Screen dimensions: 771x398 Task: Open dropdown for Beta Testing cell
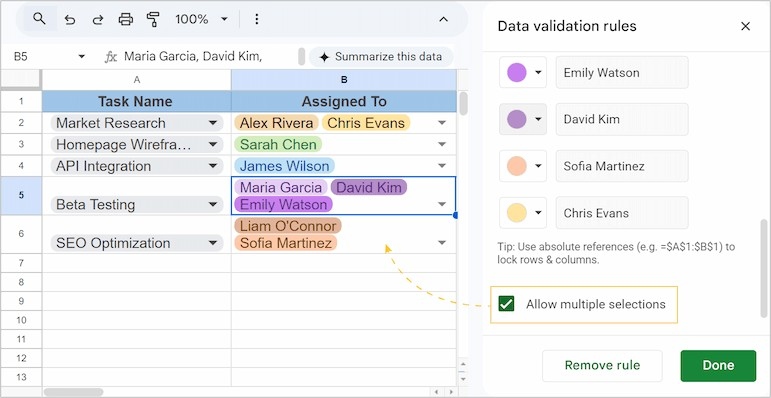coord(212,205)
